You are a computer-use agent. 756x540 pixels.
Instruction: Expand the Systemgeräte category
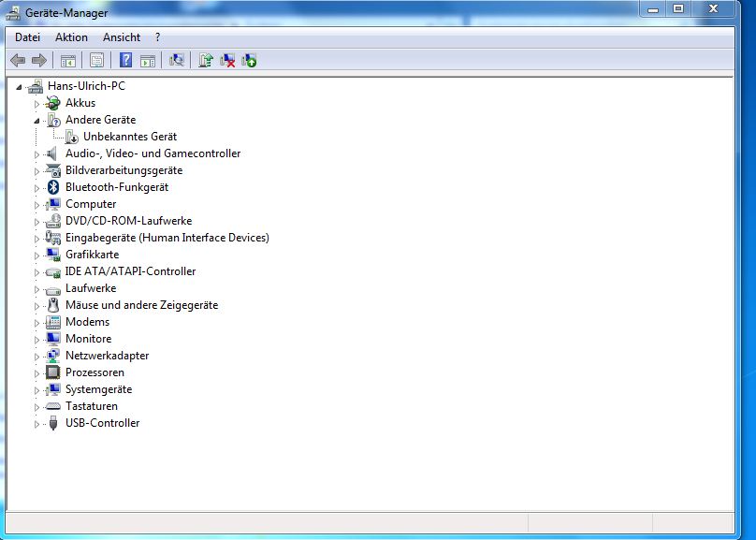pyautogui.click(x=36, y=390)
